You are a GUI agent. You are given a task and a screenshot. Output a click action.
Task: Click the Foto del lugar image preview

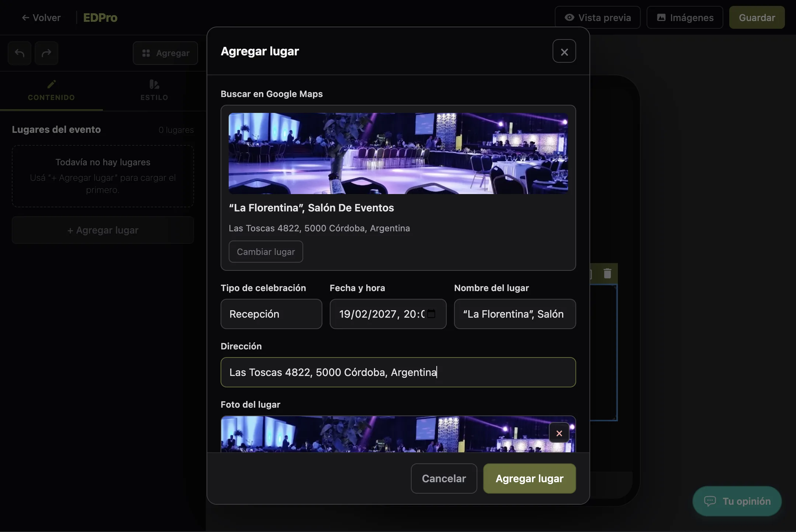tap(398, 434)
